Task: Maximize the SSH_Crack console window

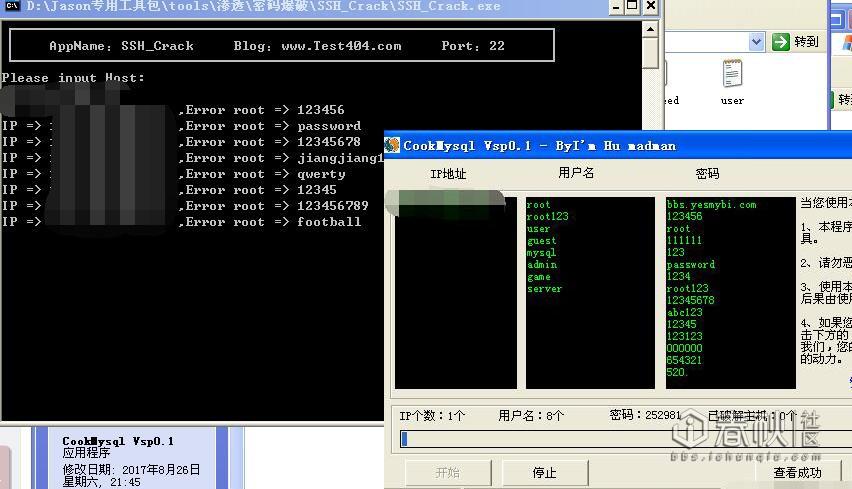Action: tap(632, 6)
